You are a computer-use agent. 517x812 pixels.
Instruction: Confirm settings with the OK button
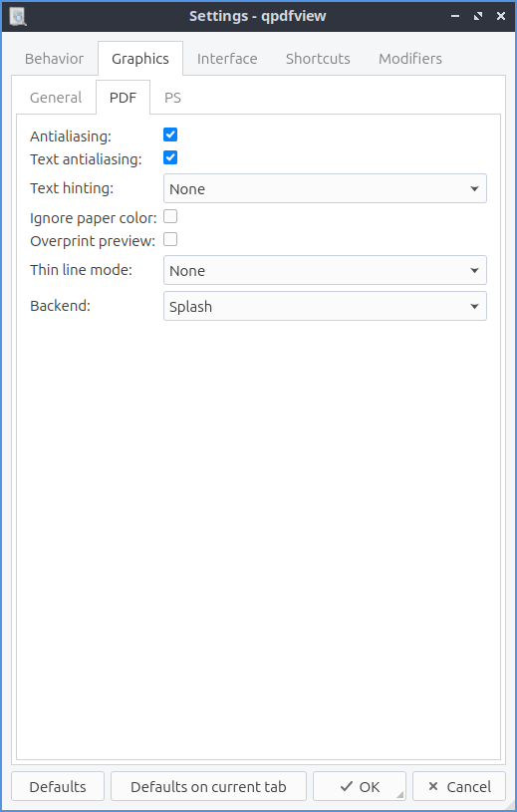click(360, 787)
